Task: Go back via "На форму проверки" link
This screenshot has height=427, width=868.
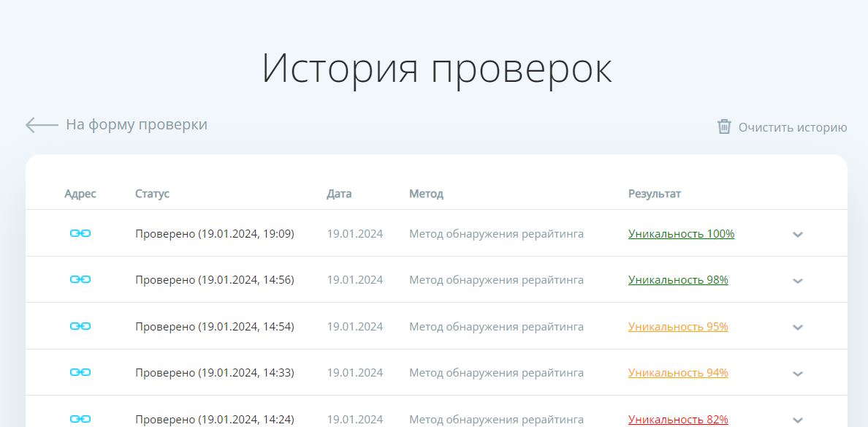Action: pyautogui.click(x=137, y=124)
